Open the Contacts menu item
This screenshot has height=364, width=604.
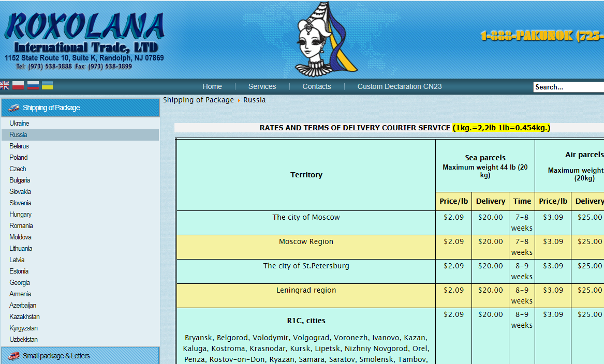(x=317, y=86)
